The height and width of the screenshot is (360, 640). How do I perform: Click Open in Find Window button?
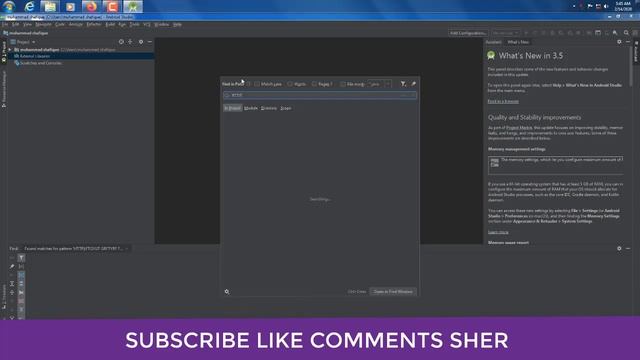pyautogui.click(x=393, y=291)
